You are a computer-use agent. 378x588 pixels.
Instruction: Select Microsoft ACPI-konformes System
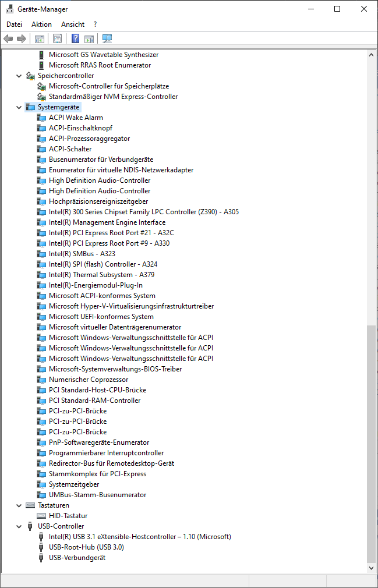102,296
